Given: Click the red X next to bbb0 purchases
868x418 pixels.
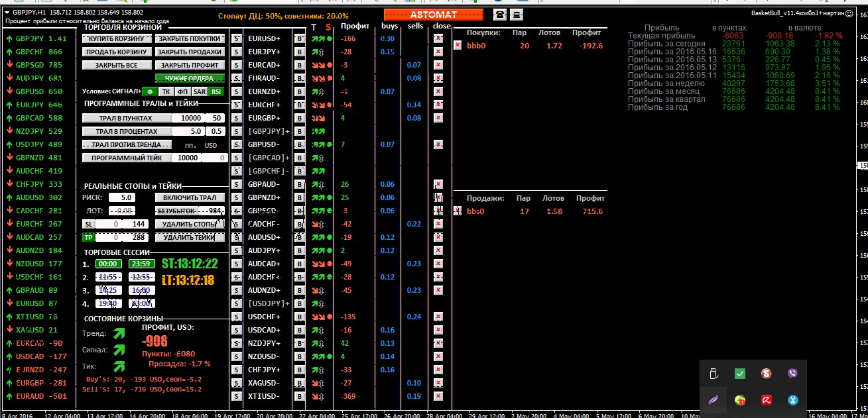Looking at the screenshot, I should click(458, 45).
